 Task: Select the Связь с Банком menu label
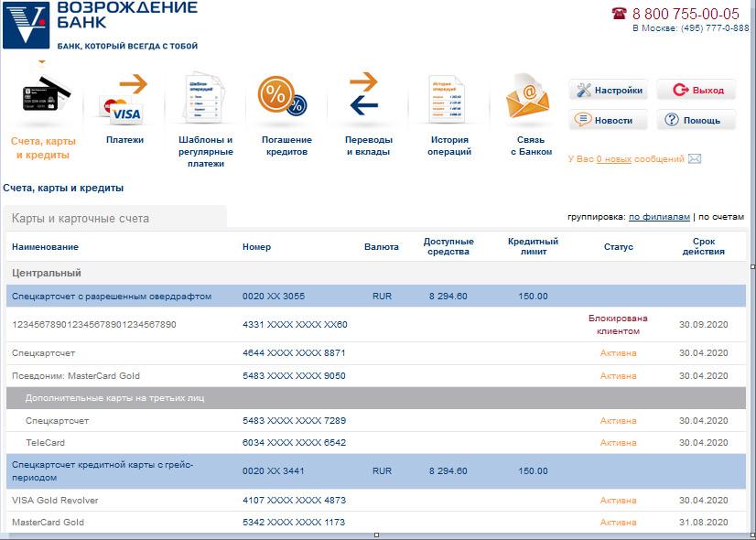(x=531, y=146)
